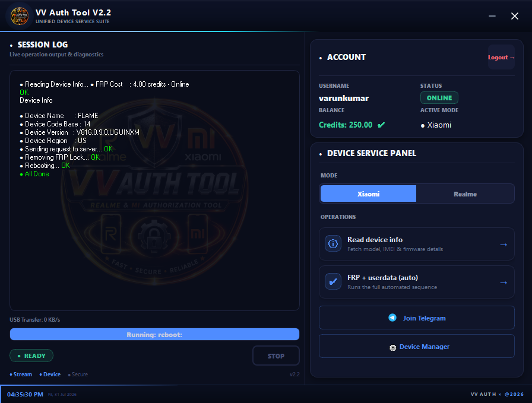Open Device Manager
The width and height of the screenshot is (532, 403).
(417, 347)
